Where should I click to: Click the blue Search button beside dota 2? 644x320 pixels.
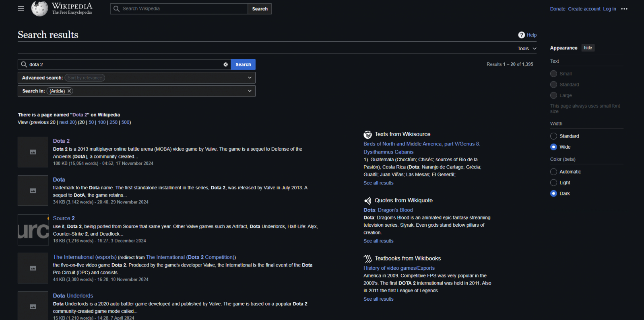coord(243,64)
